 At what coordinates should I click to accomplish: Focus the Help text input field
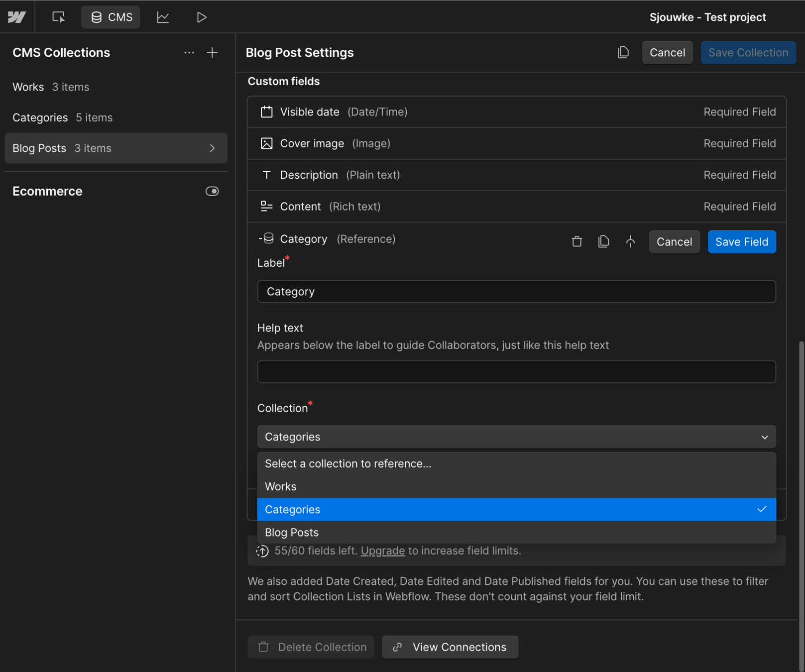517,372
